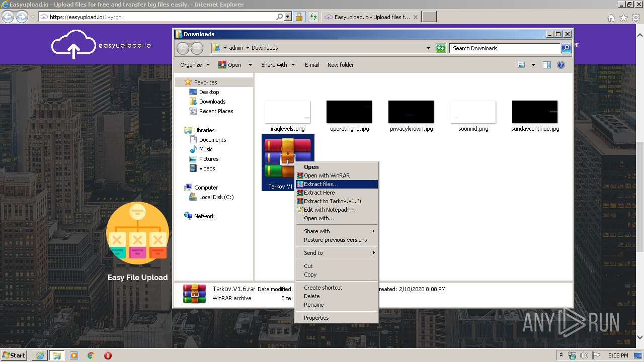
Task: Click the file explorer taskbar icon
Action: click(x=57, y=355)
